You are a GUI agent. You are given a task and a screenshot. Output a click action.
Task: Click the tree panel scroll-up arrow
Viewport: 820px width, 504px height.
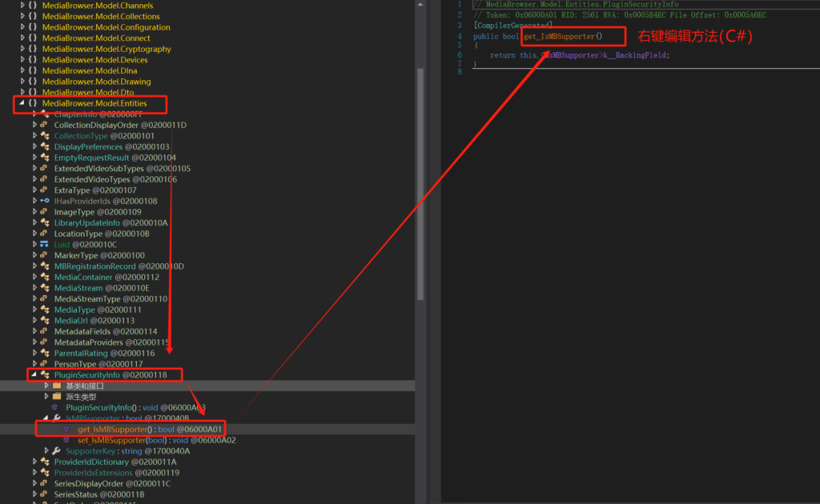click(420, 4)
